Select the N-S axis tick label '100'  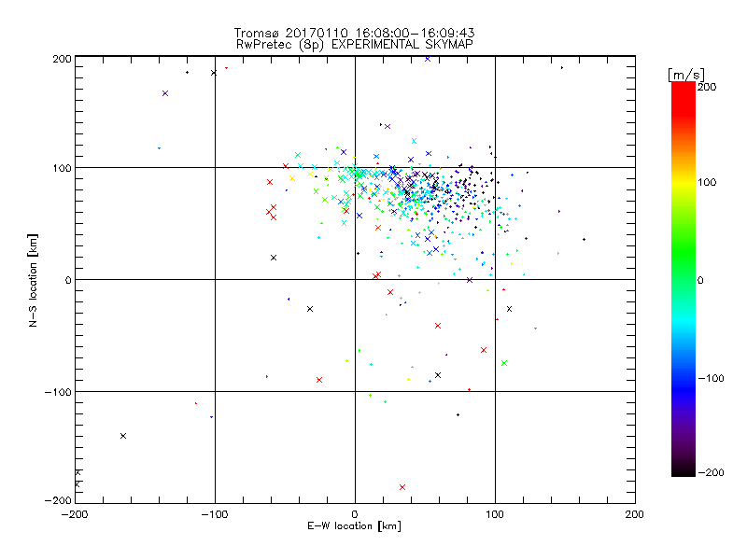point(62,168)
